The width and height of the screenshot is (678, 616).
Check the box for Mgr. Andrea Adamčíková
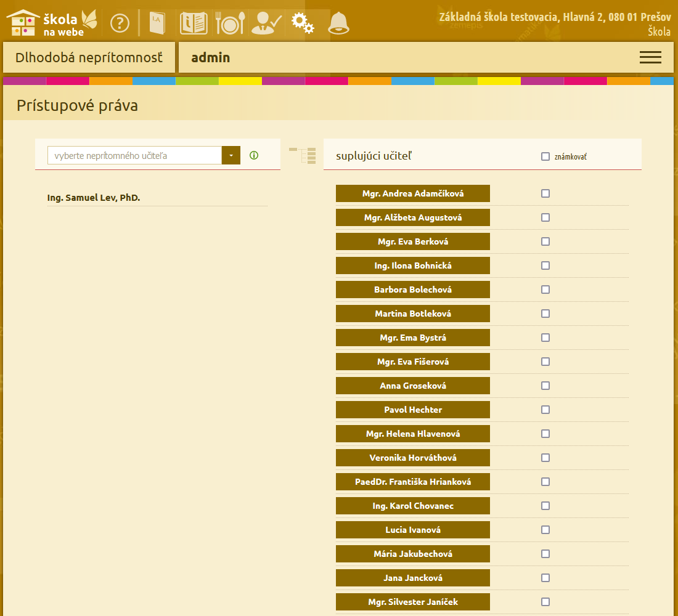[545, 193]
